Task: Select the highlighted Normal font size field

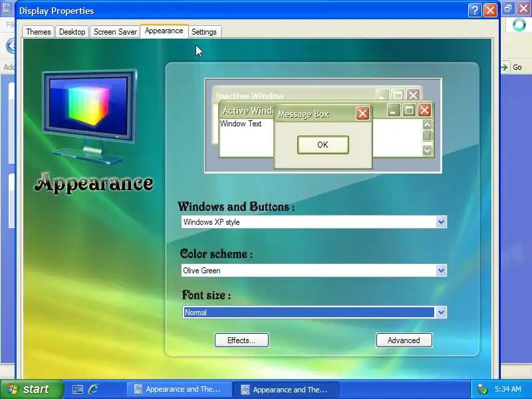Action: click(x=309, y=313)
